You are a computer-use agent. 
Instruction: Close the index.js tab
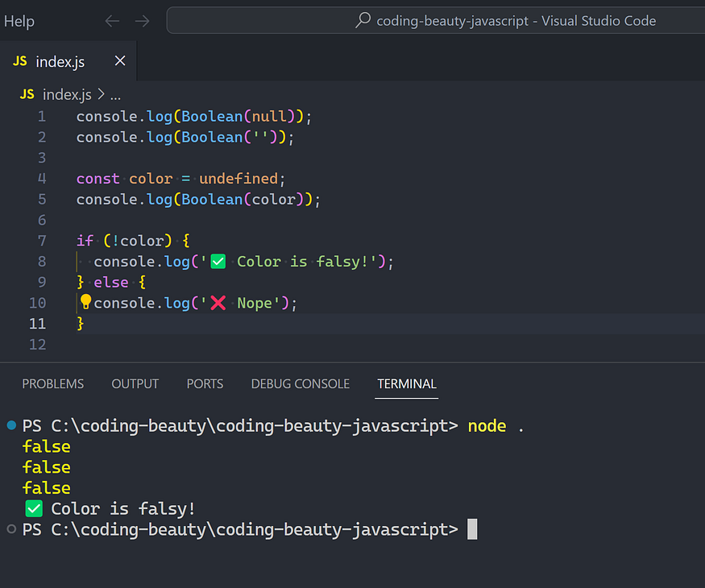[120, 60]
